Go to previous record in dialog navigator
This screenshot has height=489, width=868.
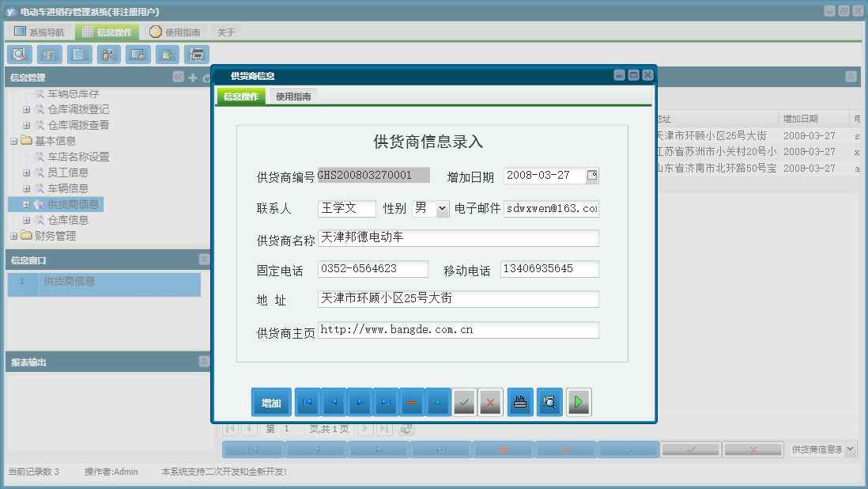point(334,402)
